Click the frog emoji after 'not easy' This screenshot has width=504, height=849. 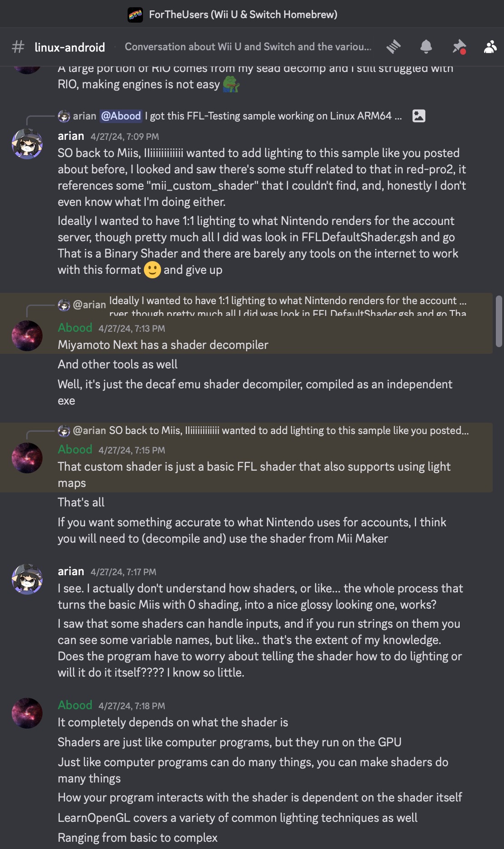point(231,84)
